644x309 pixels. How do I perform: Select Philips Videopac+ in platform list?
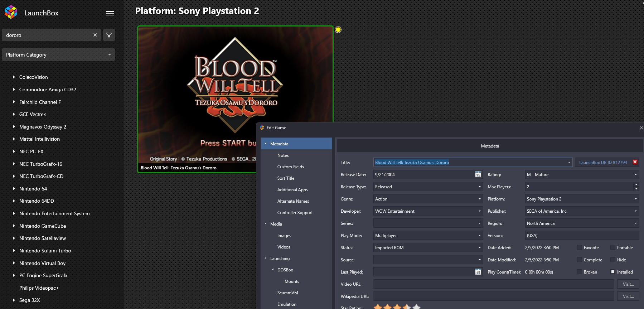tap(39, 288)
